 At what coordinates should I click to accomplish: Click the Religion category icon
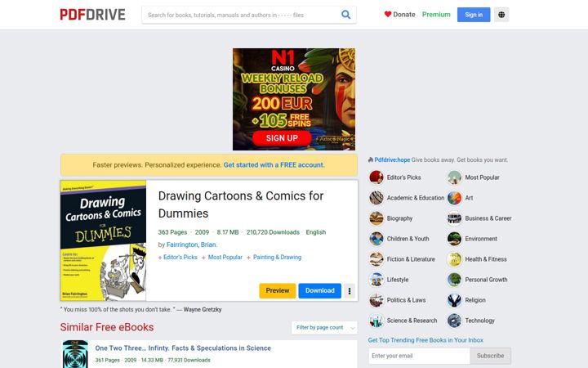pos(454,300)
